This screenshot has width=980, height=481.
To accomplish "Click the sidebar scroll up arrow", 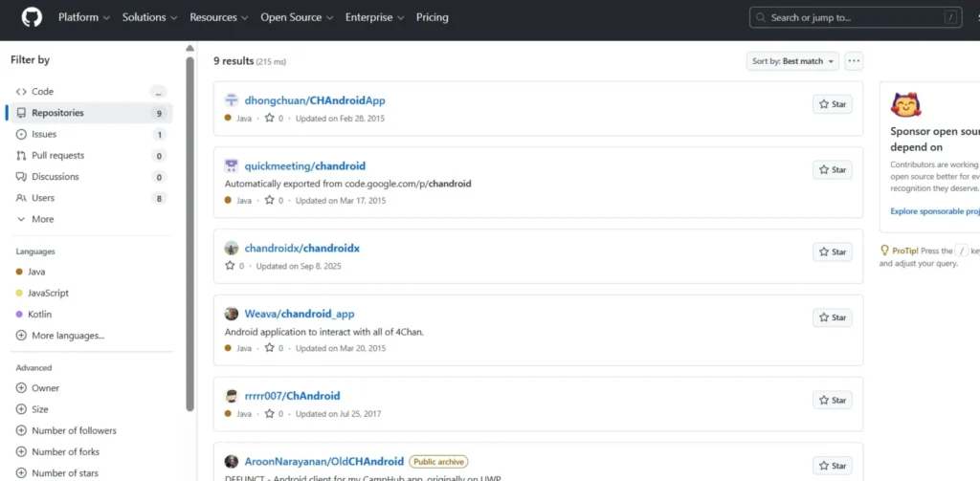I will click(x=190, y=48).
